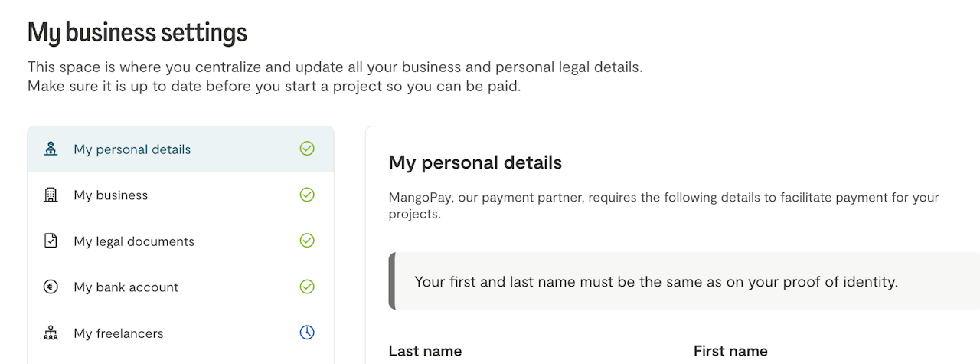Click the blue clock status icon for My freelancers
The height and width of the screenshot is (364, 980).
pos(307,333)
